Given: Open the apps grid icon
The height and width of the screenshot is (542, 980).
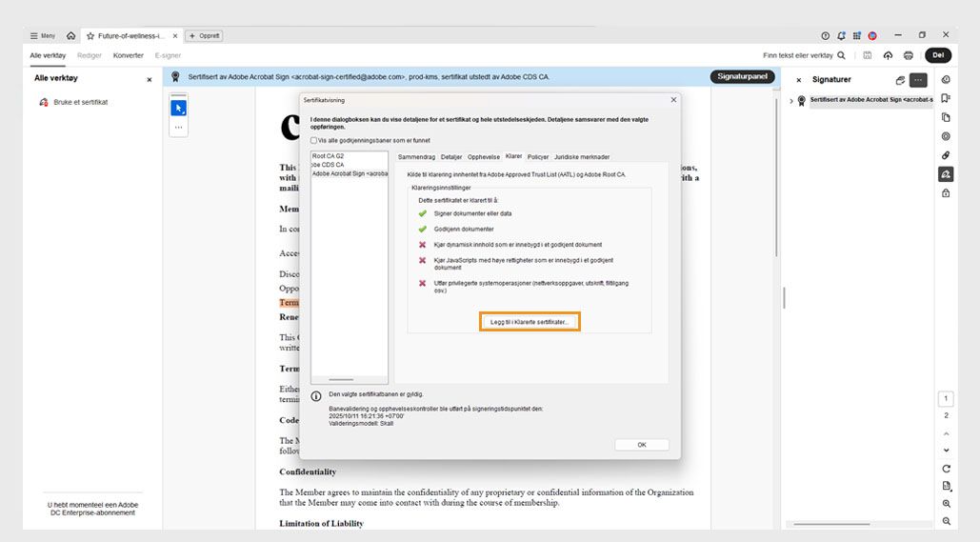Looking at the screenshot, I should [857, 35].
